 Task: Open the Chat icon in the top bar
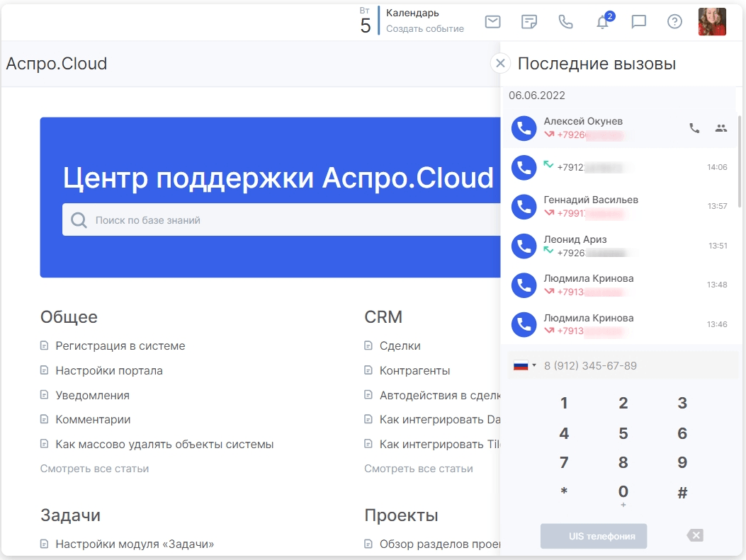pos(638,22)
